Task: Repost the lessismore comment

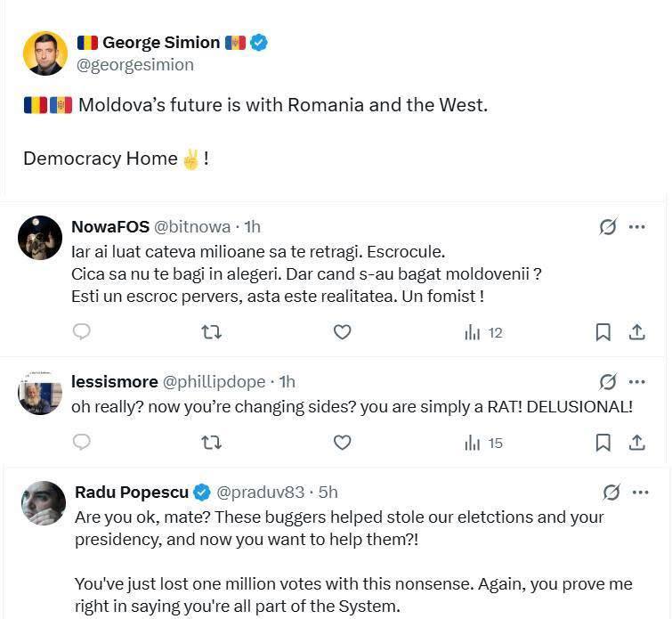Action: click(212, 443)
